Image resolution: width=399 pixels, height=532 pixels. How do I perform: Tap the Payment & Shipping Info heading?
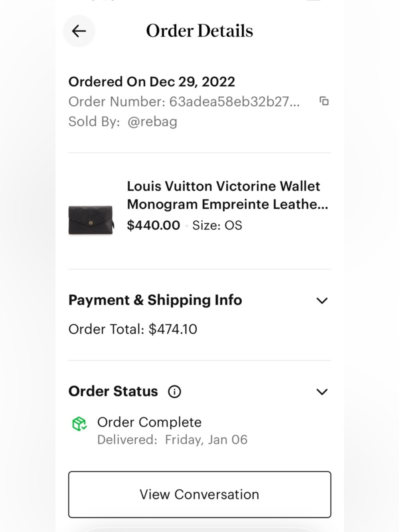(155, 300)
